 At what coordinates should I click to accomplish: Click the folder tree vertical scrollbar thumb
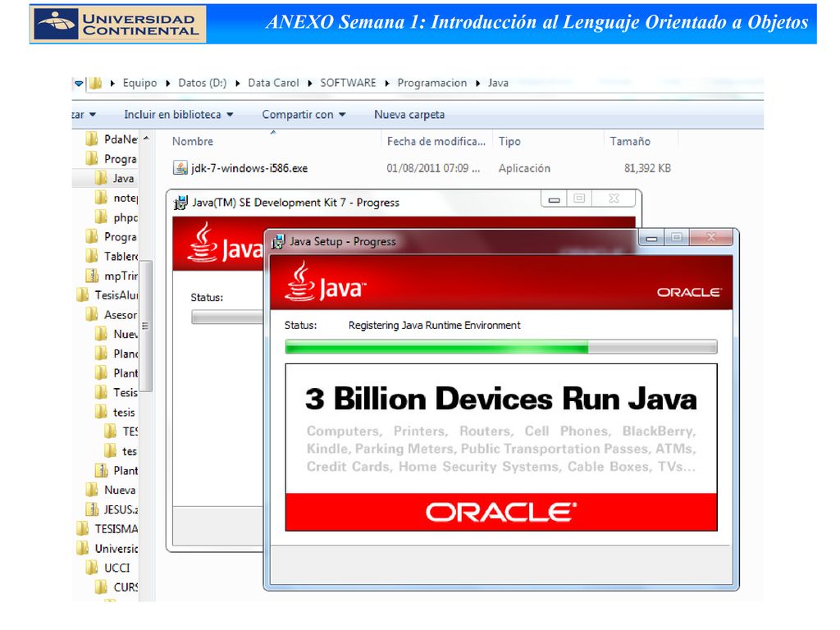pos(145,326)
